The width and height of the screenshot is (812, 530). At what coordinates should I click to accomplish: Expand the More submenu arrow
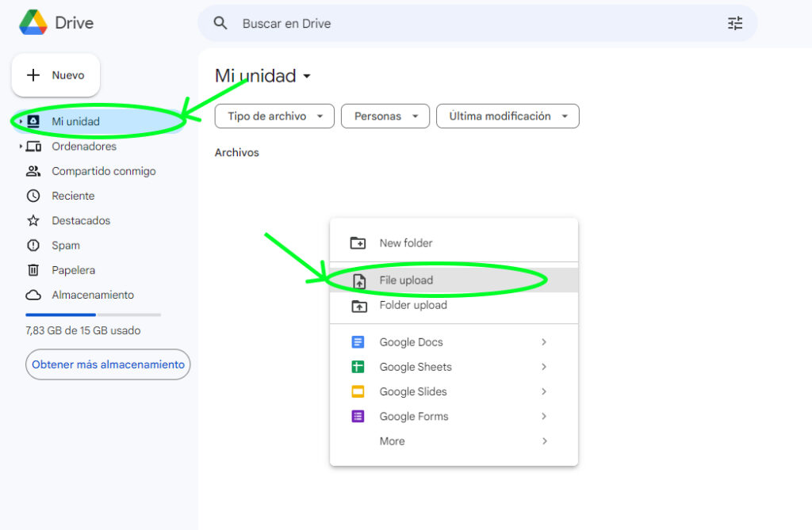tap(544, 441)
